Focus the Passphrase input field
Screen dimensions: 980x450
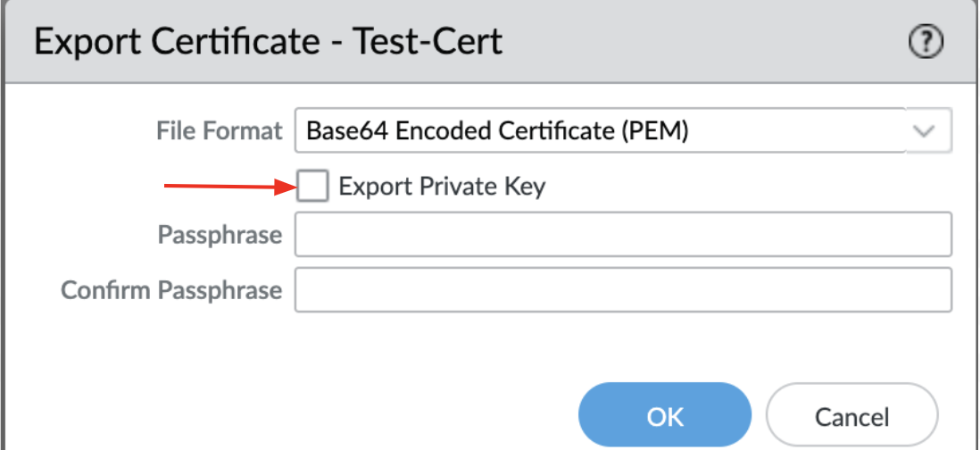[623, 237]
